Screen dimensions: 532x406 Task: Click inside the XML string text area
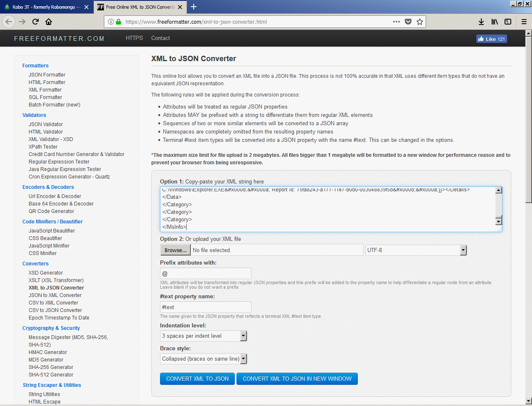tap(328, 209)
